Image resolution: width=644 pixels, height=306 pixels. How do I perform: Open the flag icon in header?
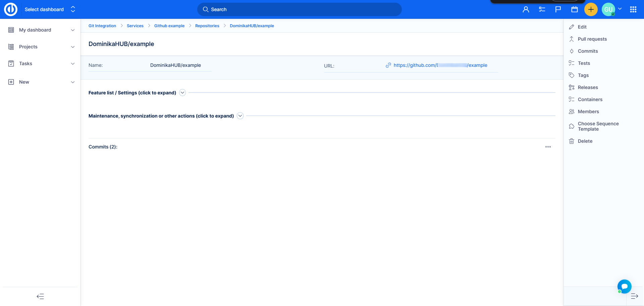pos(558,9)
